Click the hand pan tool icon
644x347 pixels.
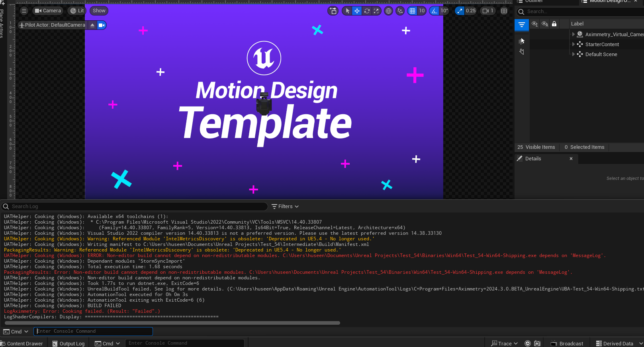point(522,52)
